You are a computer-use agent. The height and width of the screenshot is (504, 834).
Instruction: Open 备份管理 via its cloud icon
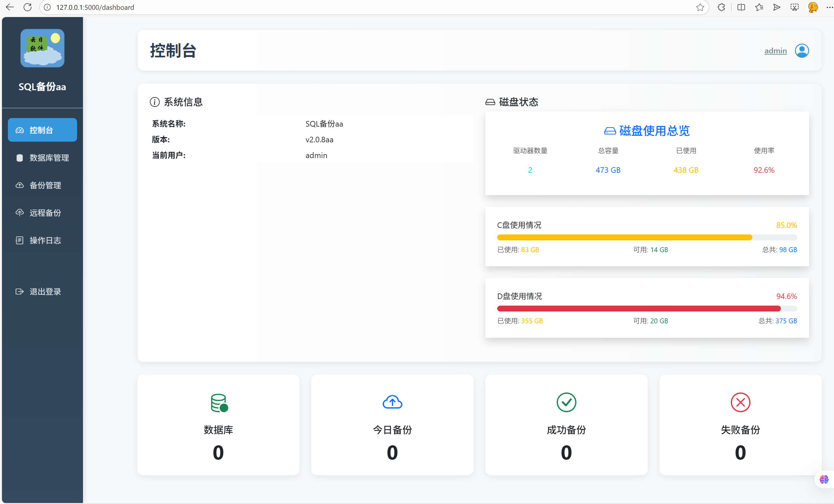[19, 185]
